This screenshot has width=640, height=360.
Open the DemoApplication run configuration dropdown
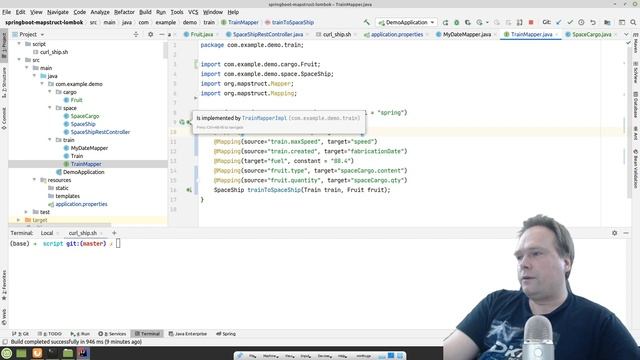[x=406, y=22]
